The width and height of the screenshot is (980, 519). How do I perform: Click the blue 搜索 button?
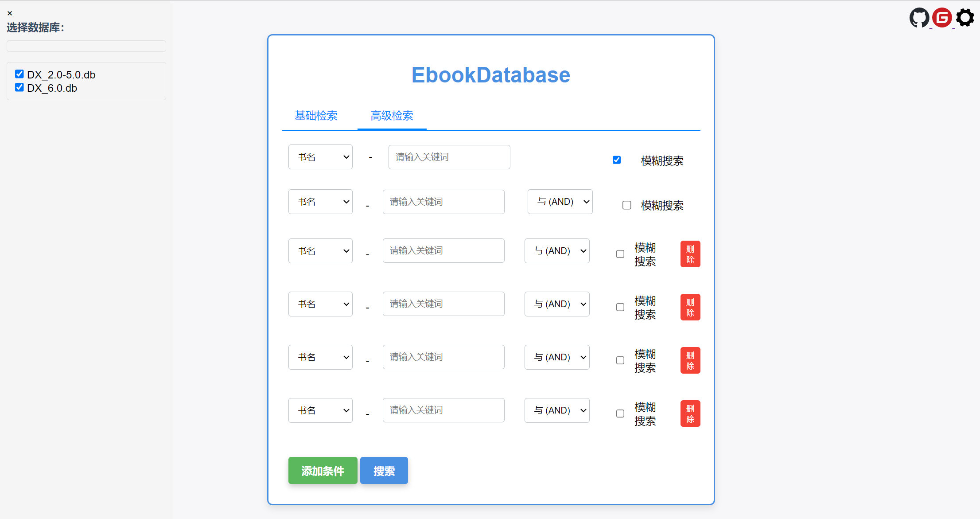point(384,471)
